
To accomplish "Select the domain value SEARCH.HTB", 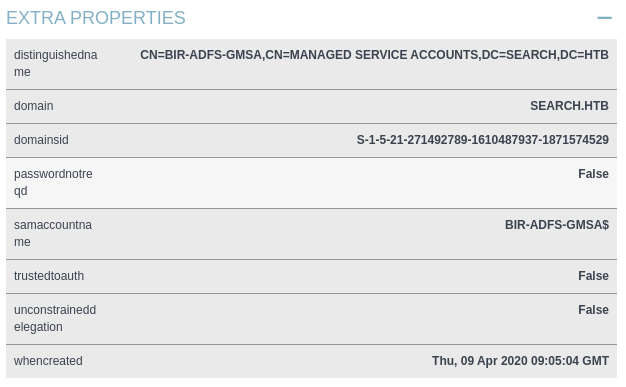I will tap(569, 106).
